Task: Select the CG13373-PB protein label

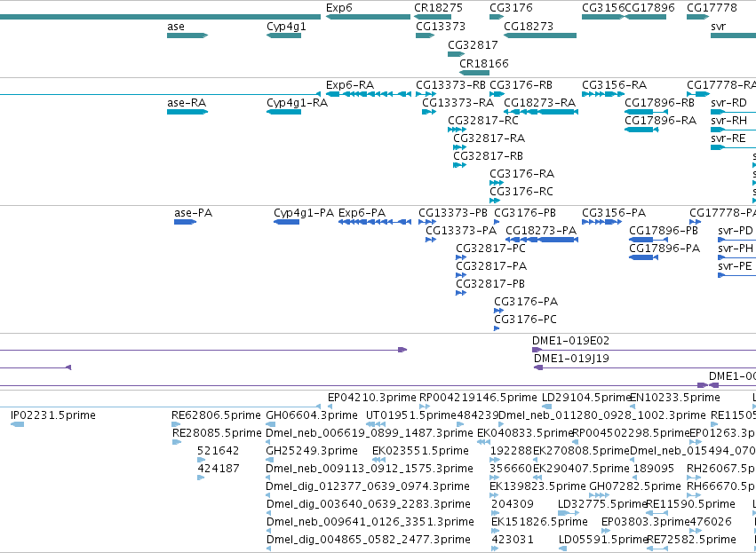Action: click(x=453, y=213)
